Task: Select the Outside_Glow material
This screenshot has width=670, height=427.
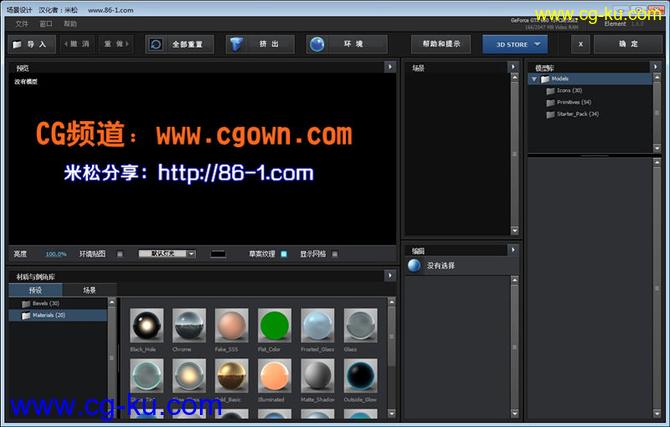Action: point(361,376)
